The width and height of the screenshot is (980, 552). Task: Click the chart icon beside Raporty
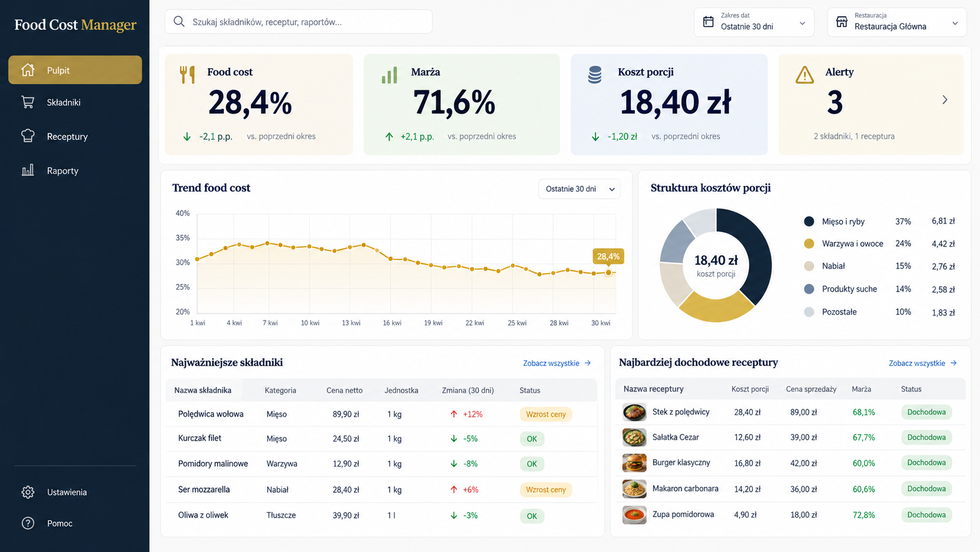[x=28, y=170]
